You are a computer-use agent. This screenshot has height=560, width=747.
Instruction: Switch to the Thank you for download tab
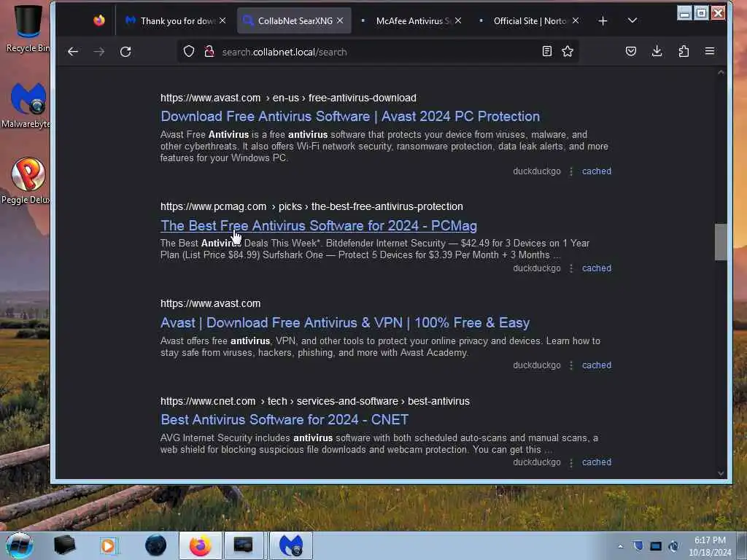click(172, 21)
